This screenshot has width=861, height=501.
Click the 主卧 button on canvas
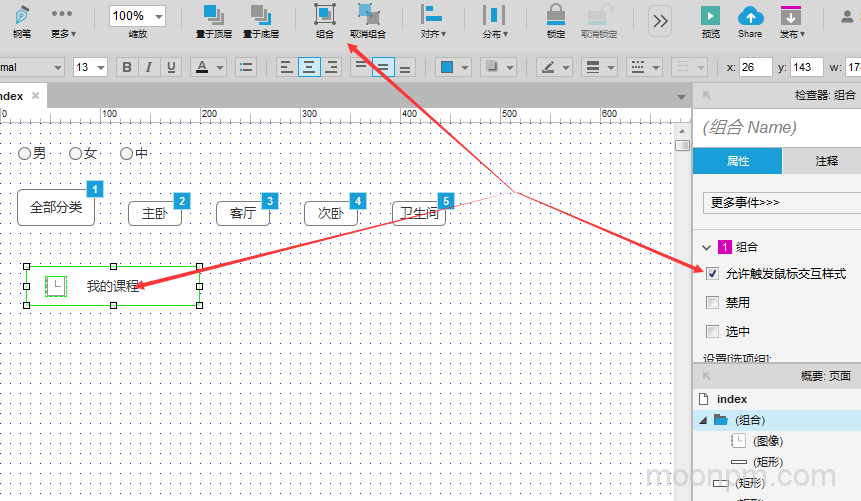click(x=155, y=213)
